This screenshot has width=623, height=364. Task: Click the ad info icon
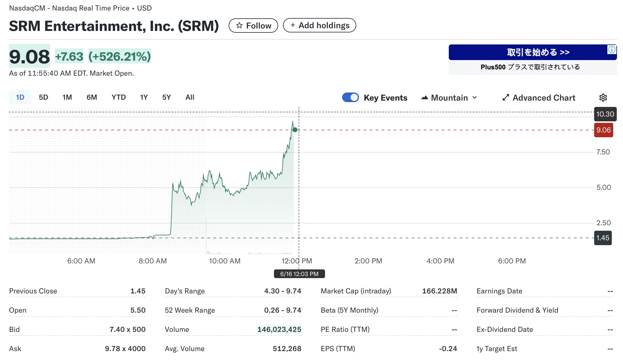[612, 50]
